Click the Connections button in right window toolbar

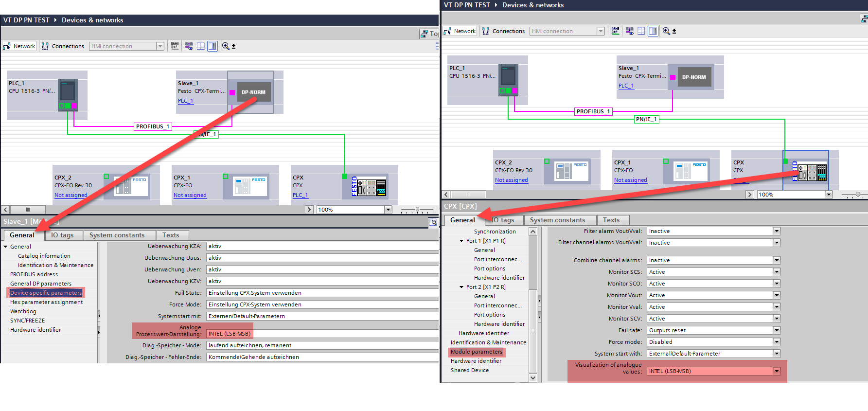[504, 31]
